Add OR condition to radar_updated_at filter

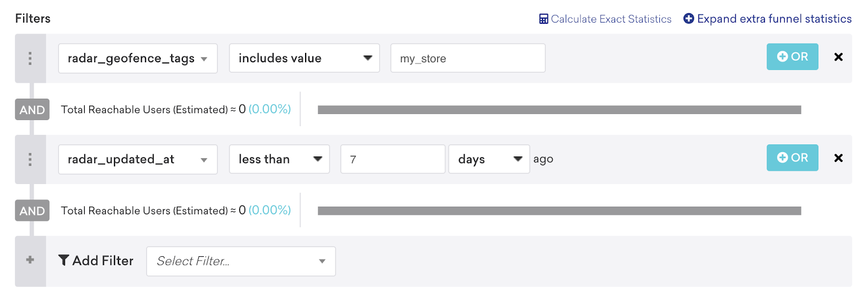click(793, 158)
